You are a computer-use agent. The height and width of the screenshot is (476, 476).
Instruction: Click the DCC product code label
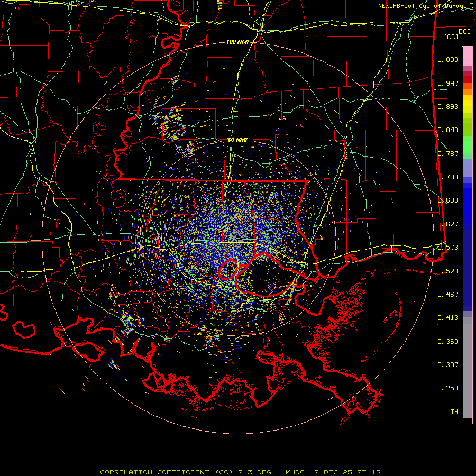coord(465,32)
